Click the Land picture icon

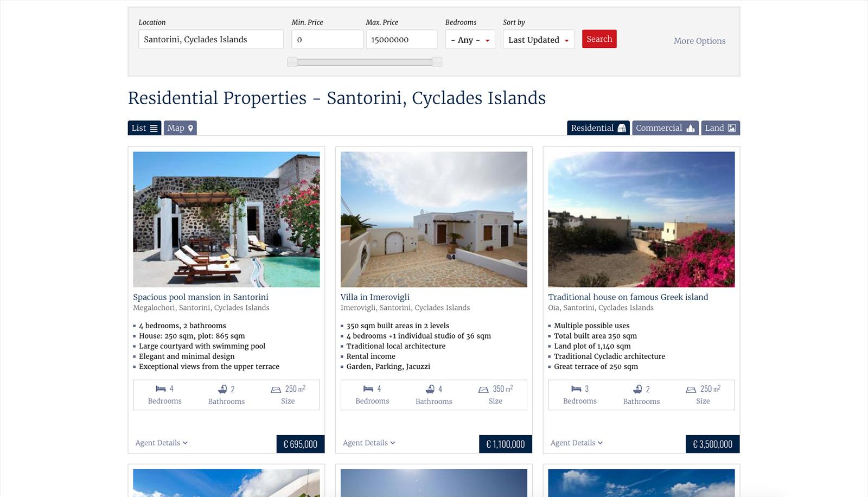pyautogui.click(x=732, y=128)
